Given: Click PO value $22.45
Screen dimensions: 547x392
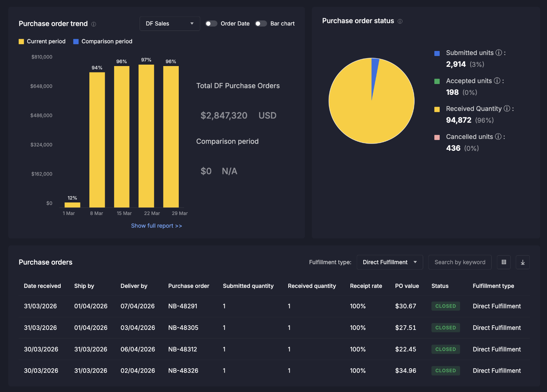Looking at the screenshot, I should coord(406,349).
